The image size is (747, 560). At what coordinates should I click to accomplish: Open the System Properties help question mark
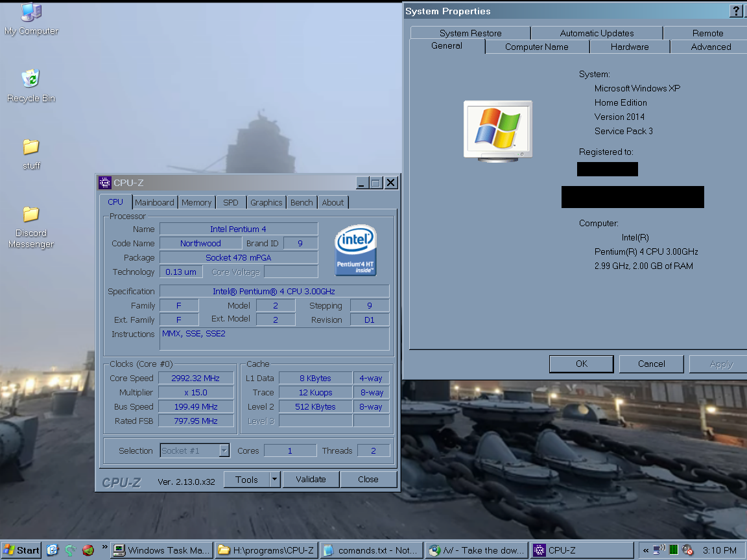click(736, 11)
